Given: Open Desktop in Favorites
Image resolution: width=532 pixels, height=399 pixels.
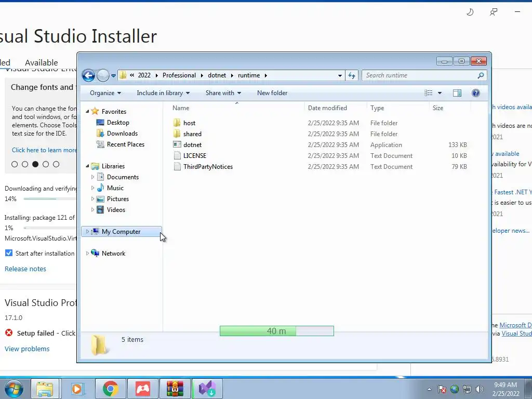Looking at the screenshot, I should (x=118, y=123).
